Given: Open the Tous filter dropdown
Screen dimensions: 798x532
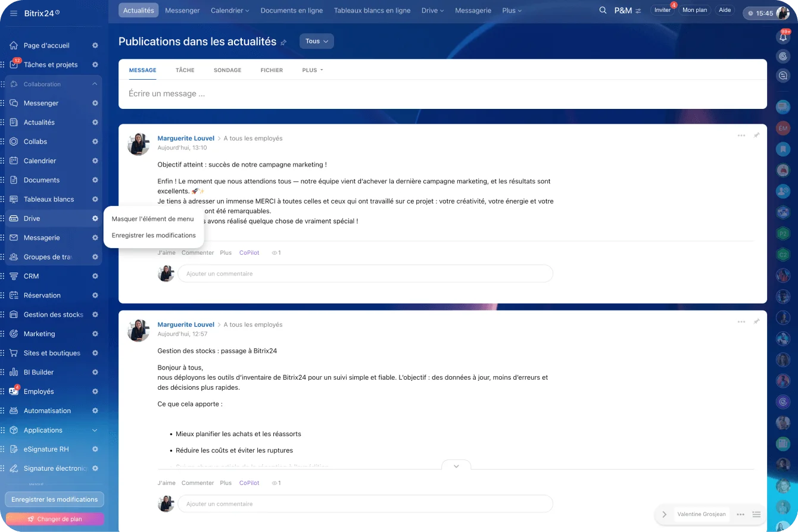Looking at the screenshot, I should point(316,41).
